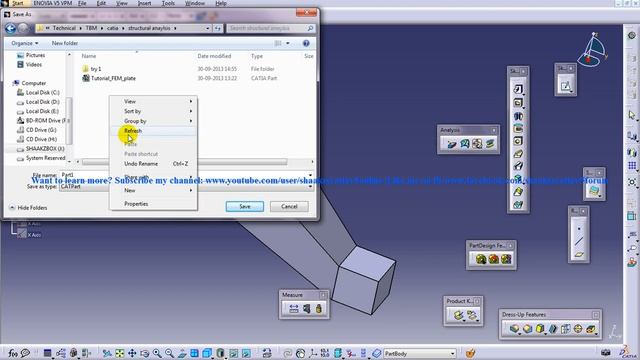
Task: Select the Rib tool icon
Action: point(518,154)
